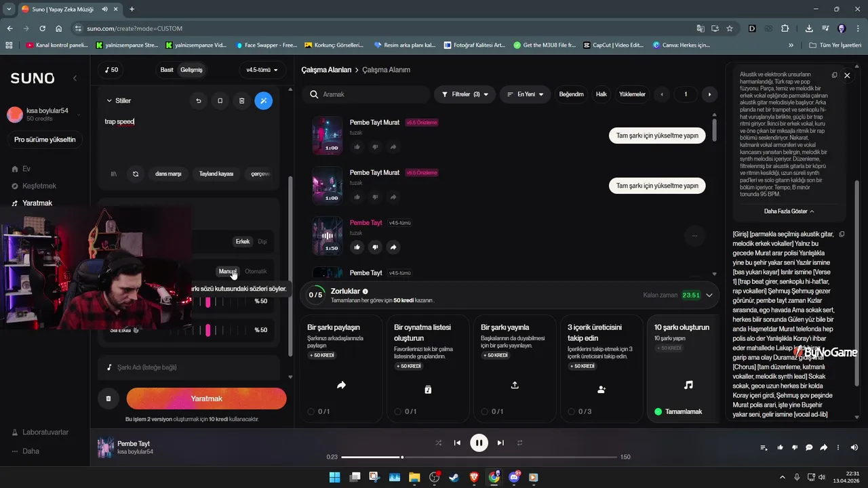
Task: Select Otomatik lyrics mode
Action: [x=256, y=271]
